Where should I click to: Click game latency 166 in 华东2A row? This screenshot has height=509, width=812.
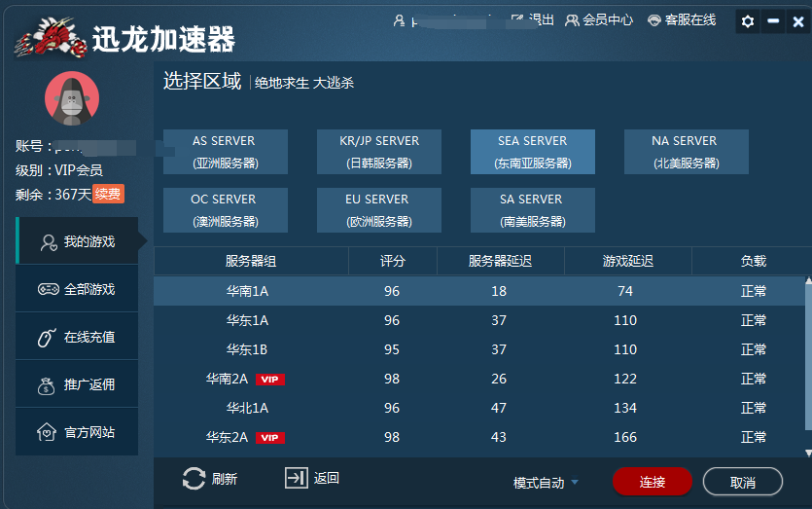coord(625,438)
